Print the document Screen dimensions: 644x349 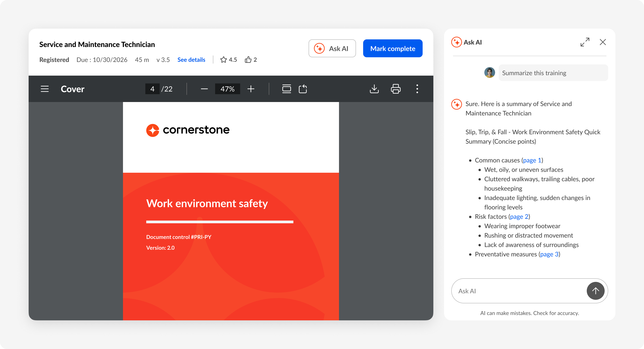(x=396, y=89)
